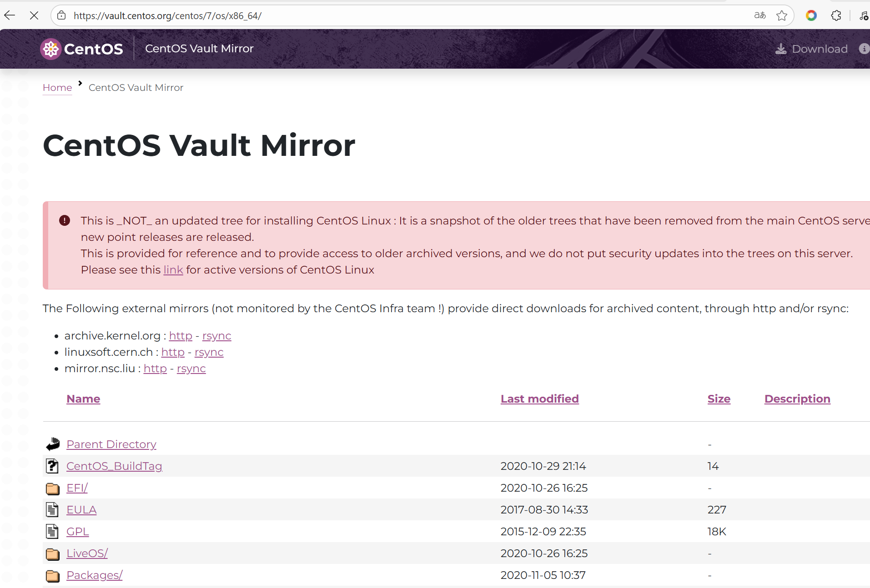The width and height of the screenshot is (870, 588).
Task: Open the music note icon in browser toolbar
Action: (864, 15)
